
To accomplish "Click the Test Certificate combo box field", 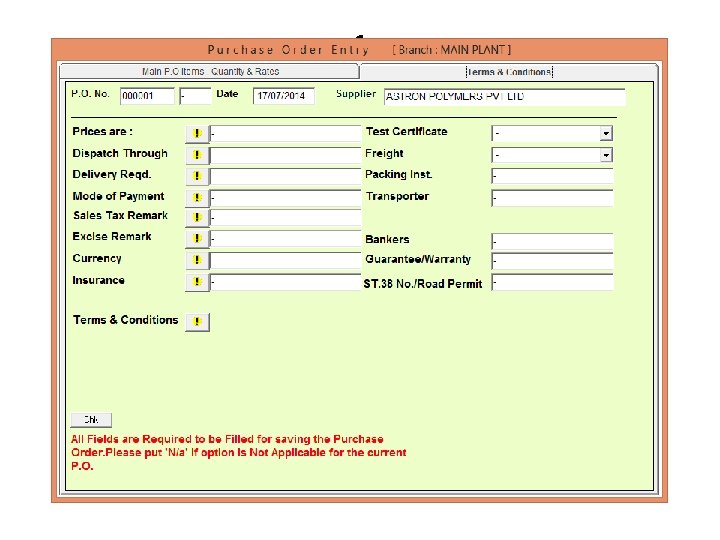I will point(552,134).
